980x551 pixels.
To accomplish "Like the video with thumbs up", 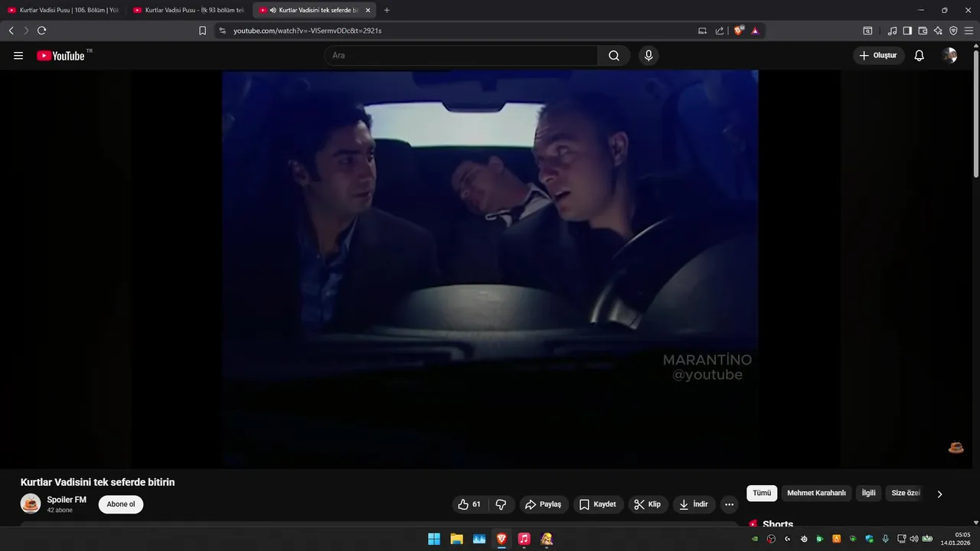I will [x=469, y=504].
